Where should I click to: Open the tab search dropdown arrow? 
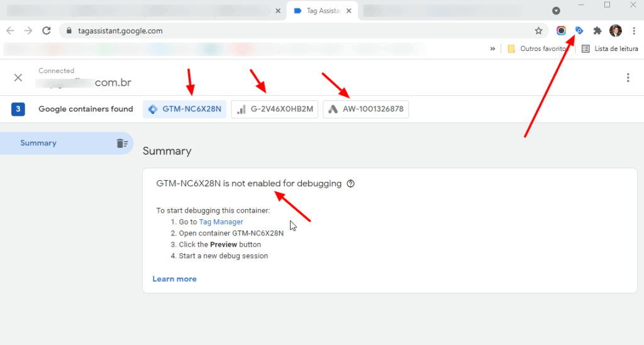click(556, 11)
